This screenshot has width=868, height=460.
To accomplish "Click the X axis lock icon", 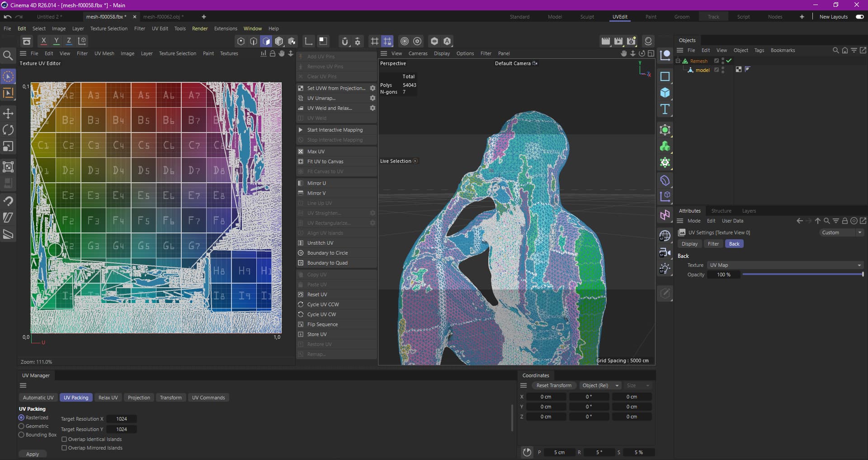I will pyautogui.click(x=43, y=41).
